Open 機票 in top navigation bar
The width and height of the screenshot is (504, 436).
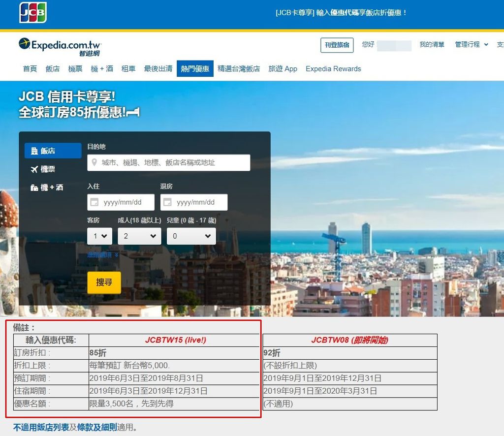pyautogui.click(x=75, y=69)
